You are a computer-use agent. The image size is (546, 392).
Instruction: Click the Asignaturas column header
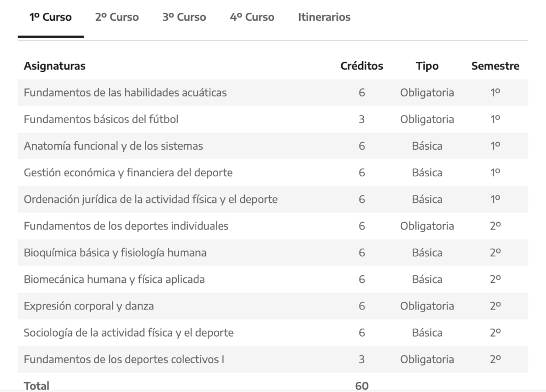[x=55, y=66]
